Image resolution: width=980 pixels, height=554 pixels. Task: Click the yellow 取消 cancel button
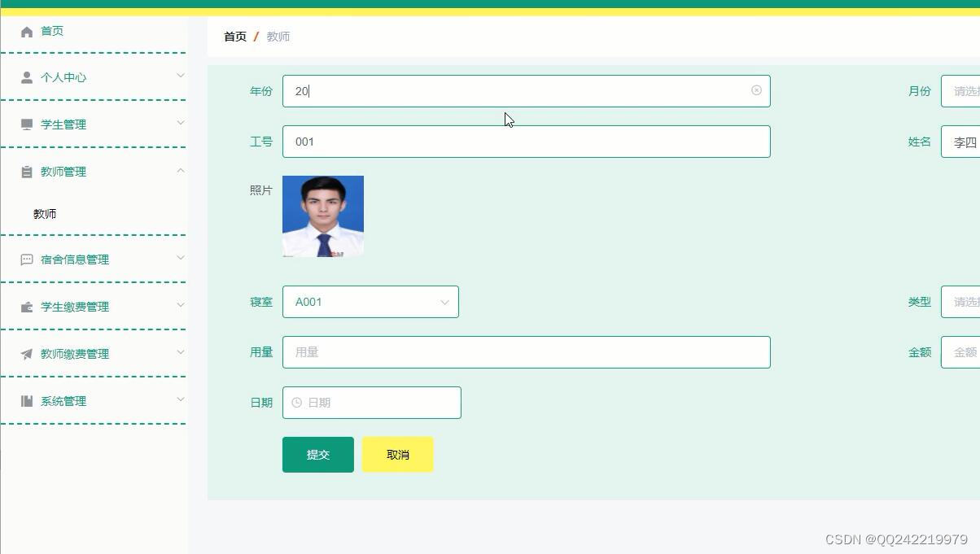coord(397,454)
